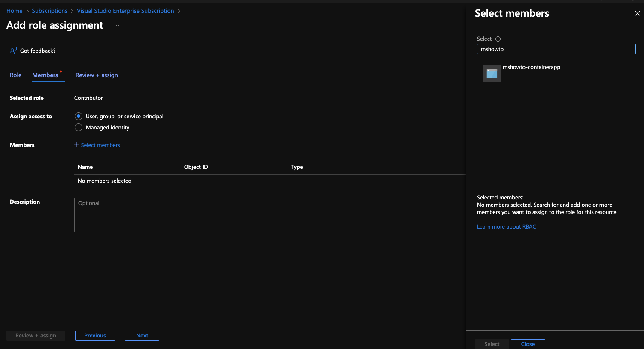Viewport: 644px width, 349px height.
Task: Click the Type column header
Action: click(297, 167)
